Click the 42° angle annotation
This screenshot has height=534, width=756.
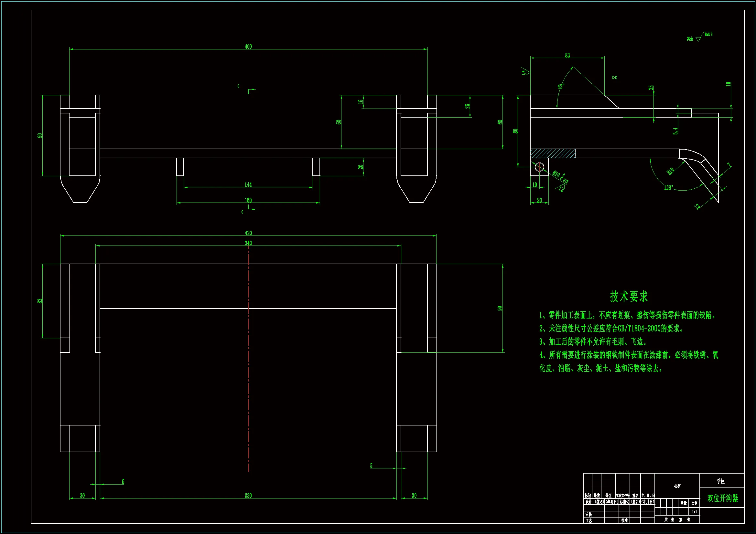point(561,86)
